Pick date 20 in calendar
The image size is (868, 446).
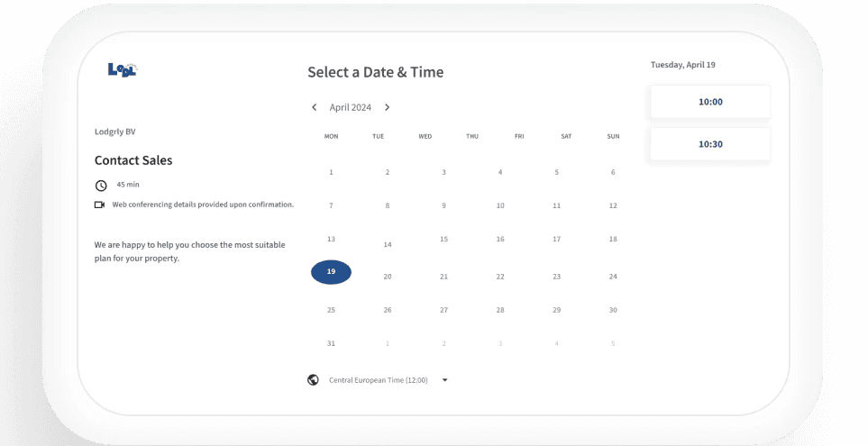point(388,277)
